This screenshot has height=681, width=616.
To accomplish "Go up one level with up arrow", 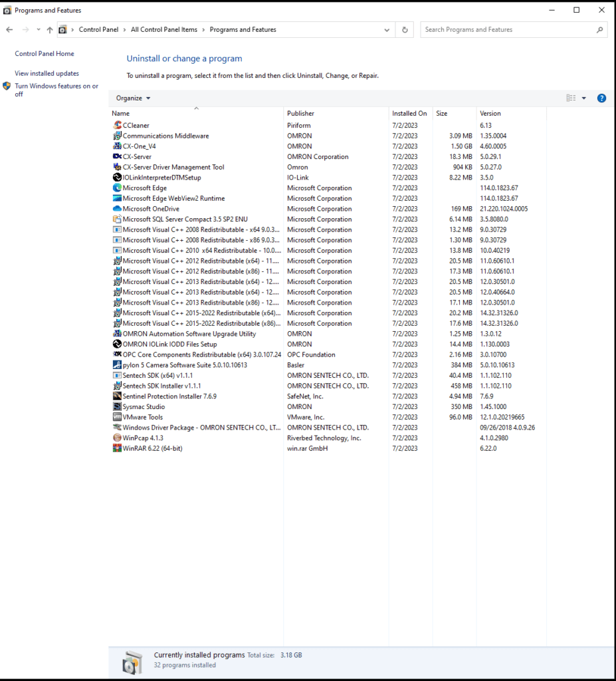I will 49,29.
